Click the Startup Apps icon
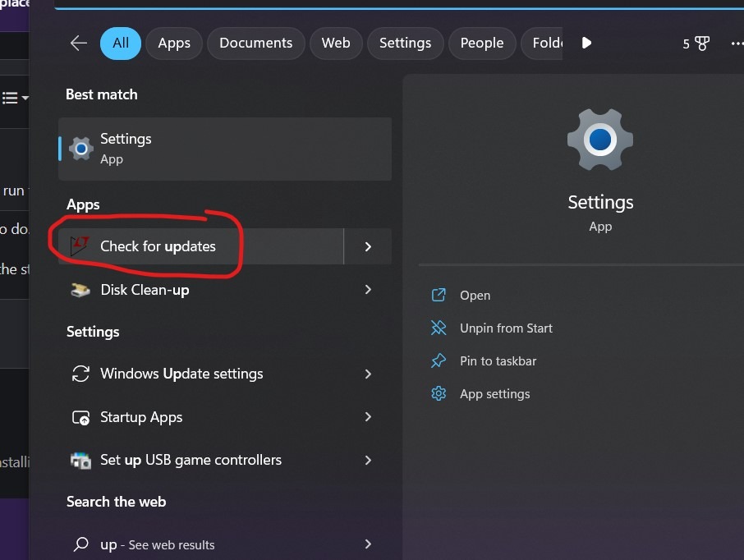Viewport: 744px width, 560px height. [80, 418]
